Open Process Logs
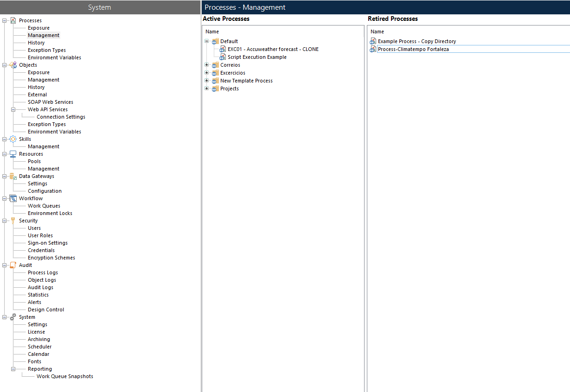The width and height of the screenshot is (570, 392). [43, 272]
